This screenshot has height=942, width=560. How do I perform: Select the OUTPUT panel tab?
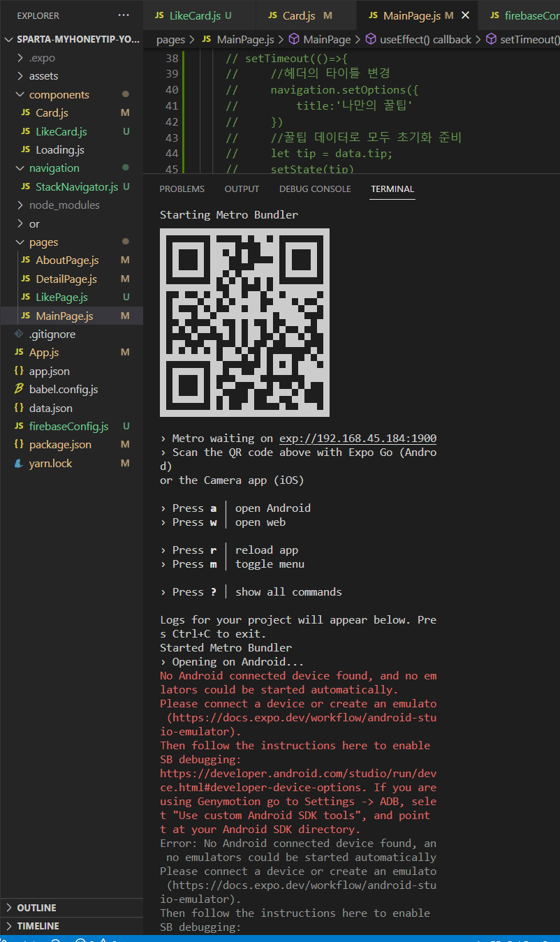click(x=242, y=189)
